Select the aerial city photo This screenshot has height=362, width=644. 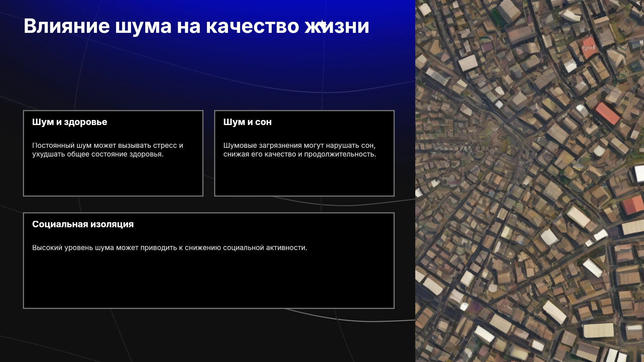[x=530, y=181]
